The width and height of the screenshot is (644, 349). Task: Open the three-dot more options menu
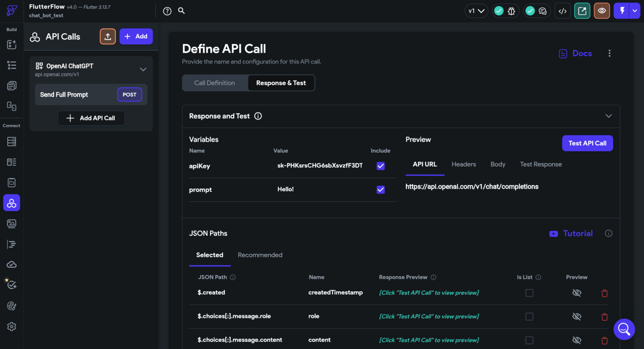609,53
